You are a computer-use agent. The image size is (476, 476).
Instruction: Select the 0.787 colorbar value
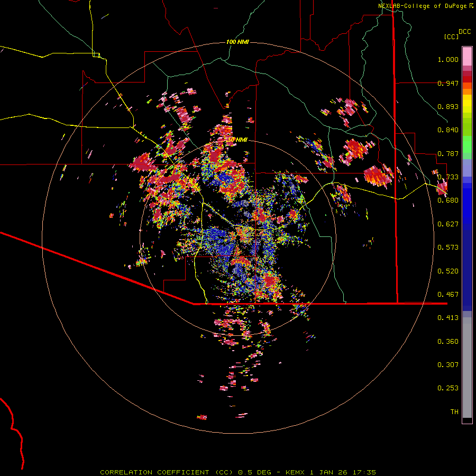coord(448,153)
